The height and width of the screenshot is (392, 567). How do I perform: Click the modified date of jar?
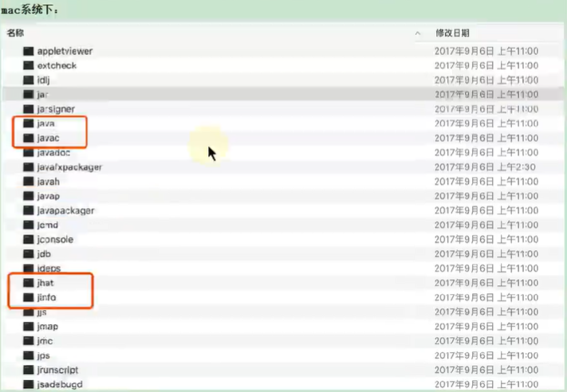[x=486, y=94]
